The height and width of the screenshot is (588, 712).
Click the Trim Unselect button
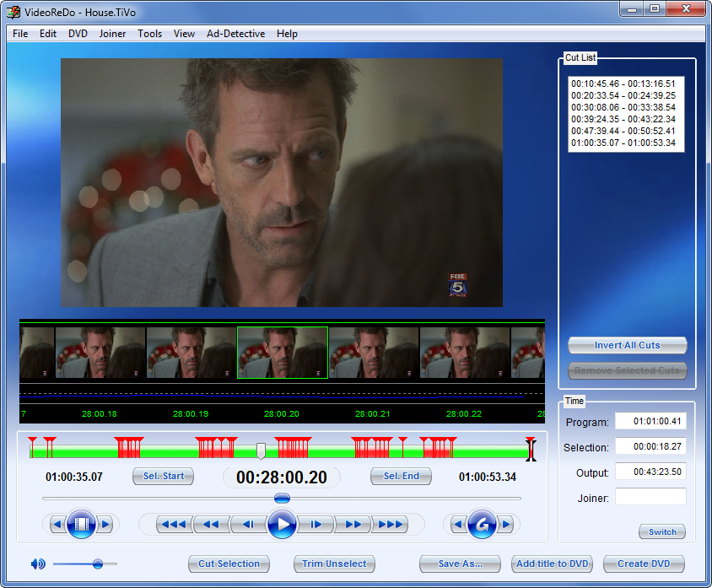(x=334, y=564)
